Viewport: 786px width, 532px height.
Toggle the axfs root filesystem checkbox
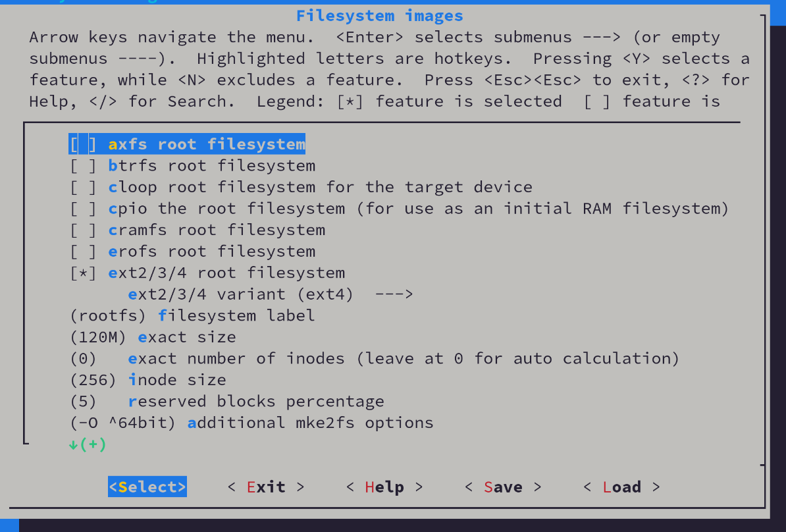tap(84, 144)
